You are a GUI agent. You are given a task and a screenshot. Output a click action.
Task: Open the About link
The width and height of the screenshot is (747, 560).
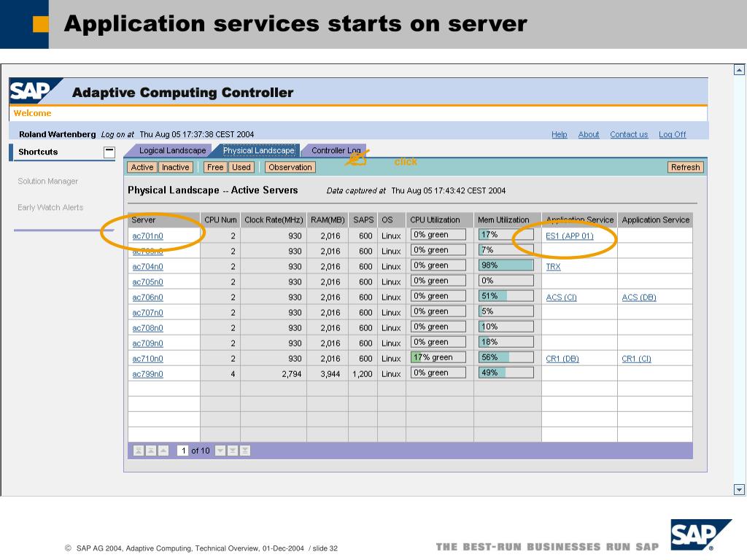(x=589, y=135)
